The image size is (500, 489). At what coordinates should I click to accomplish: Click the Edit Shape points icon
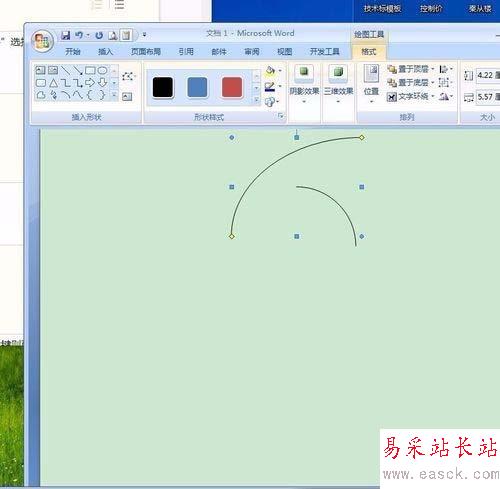click(x=128, y=76)
